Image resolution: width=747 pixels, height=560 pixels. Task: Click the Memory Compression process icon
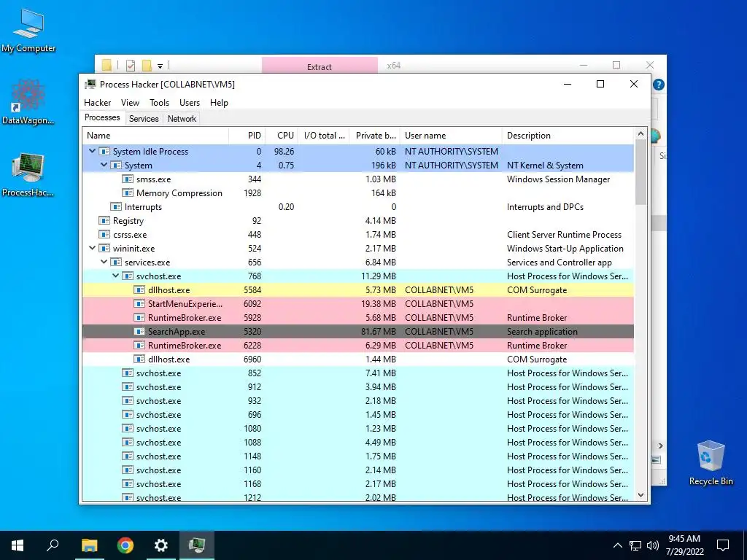coord(127,192)
